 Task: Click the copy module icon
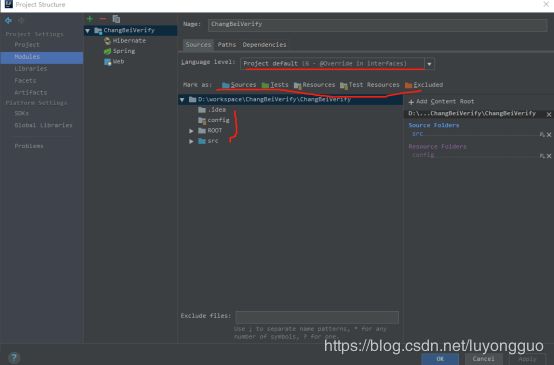(116, 19)
